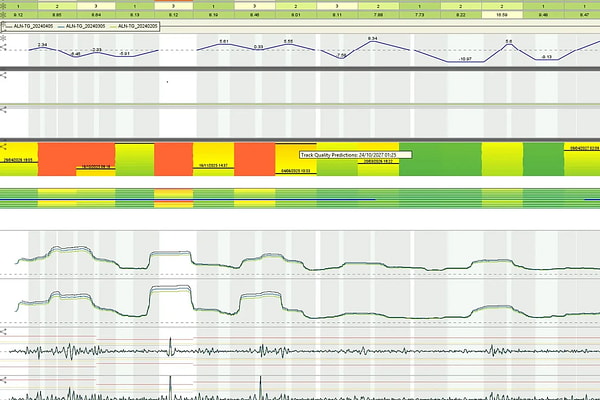Click the -5.91 value label on the purple line

(125, 54)
